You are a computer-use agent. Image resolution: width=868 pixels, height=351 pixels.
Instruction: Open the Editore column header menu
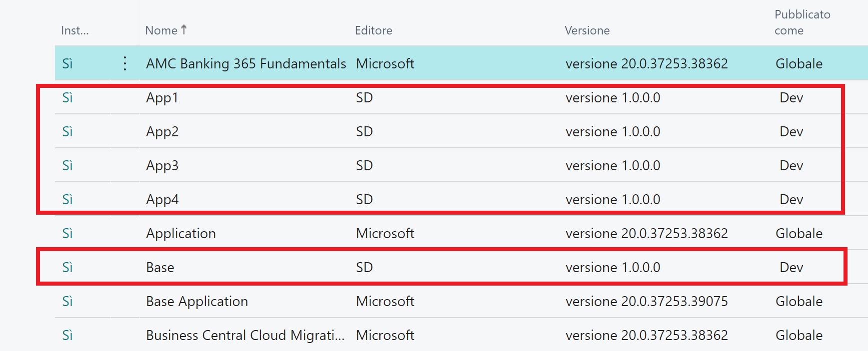click(373, 30)
